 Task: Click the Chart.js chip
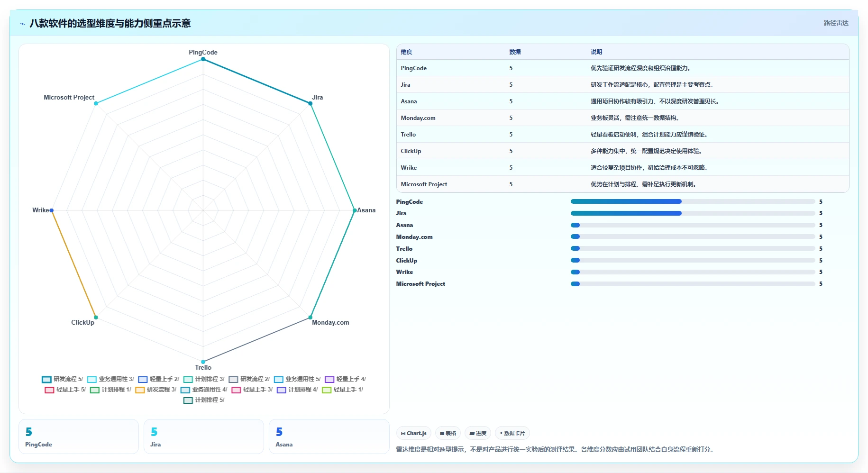pos(414,433)
